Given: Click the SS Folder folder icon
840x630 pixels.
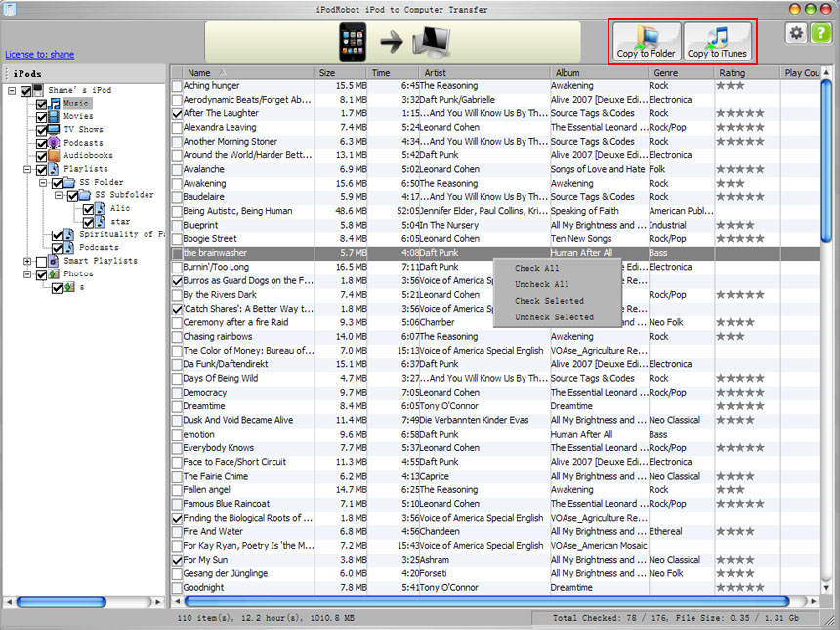Looking at the screenshot, I should (x=69, y=182).
